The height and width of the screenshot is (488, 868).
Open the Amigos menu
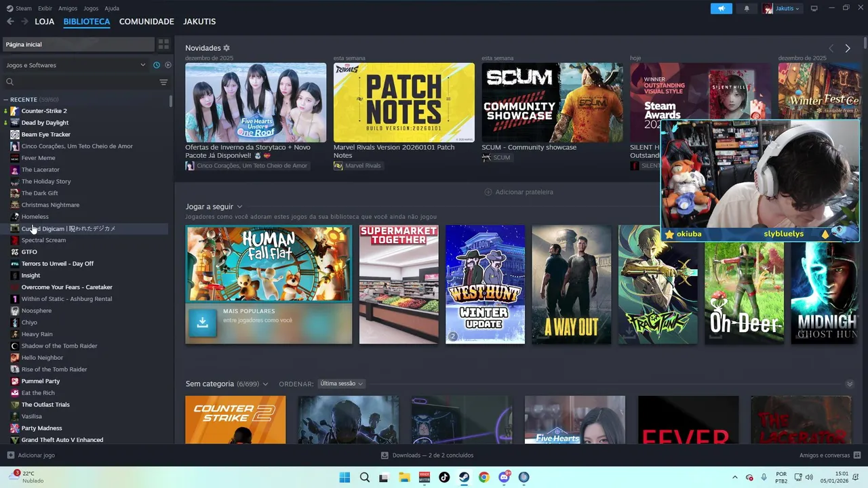[68, 8]
